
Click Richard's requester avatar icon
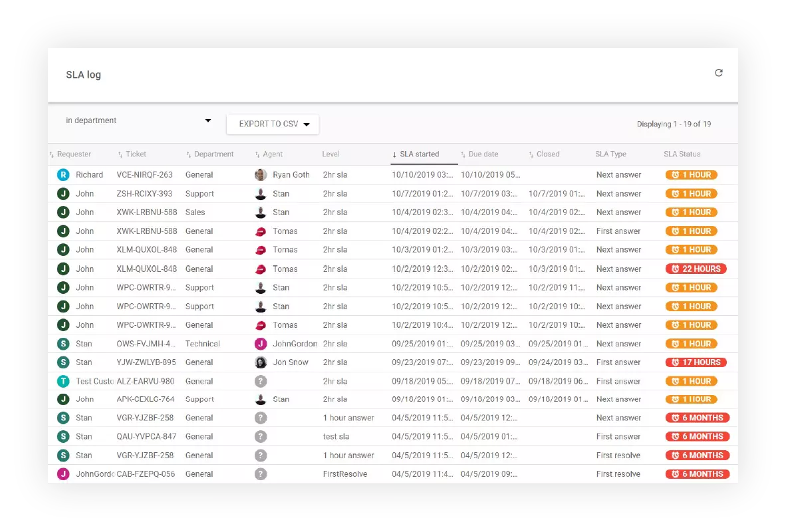(63, 175)
